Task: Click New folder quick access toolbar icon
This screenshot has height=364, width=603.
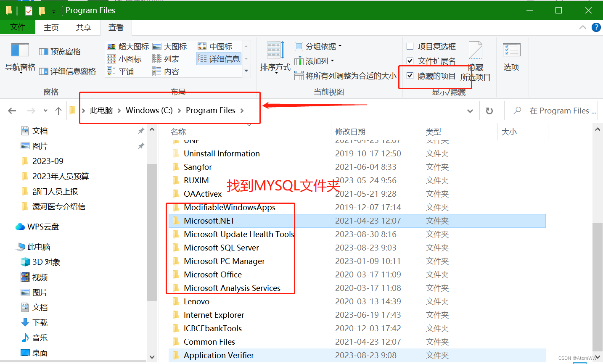Action: click(42, 11)
